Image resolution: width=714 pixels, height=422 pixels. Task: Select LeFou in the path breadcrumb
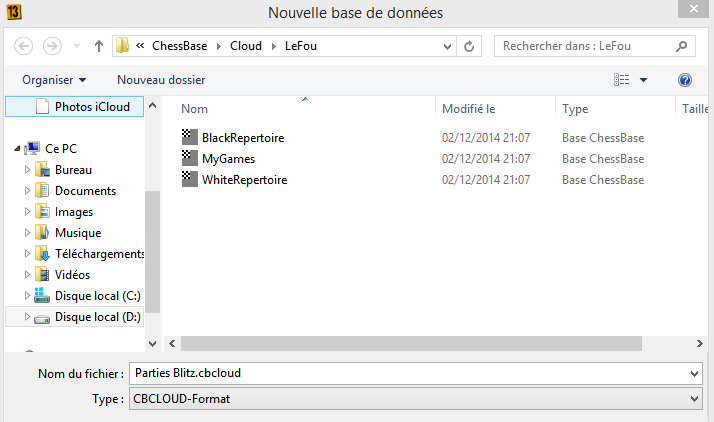301,46
